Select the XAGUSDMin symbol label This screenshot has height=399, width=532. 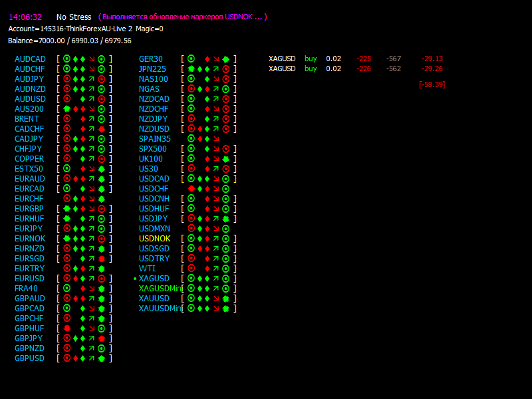[x=160, y=289]
